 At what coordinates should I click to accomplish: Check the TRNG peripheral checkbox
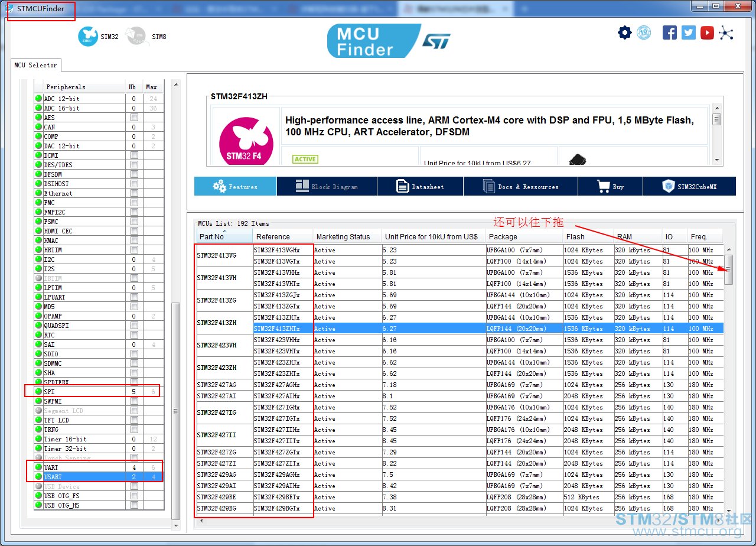(x=134, y=430)
